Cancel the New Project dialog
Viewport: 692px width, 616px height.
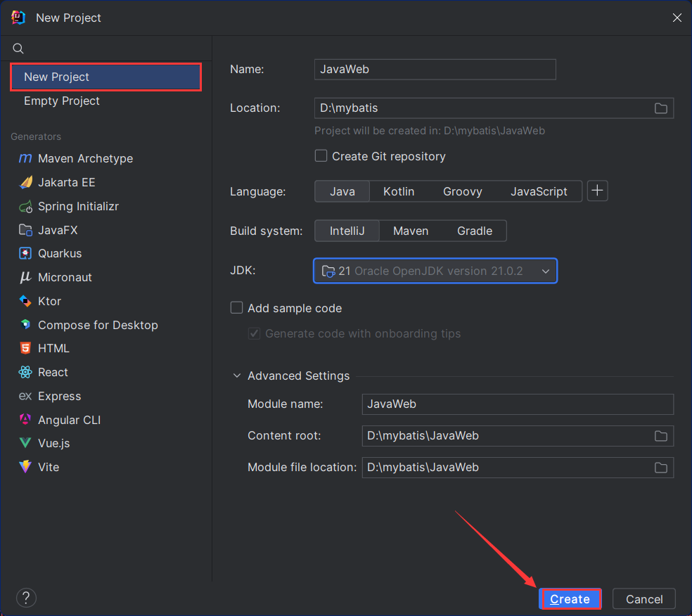(x=643, y=599)
